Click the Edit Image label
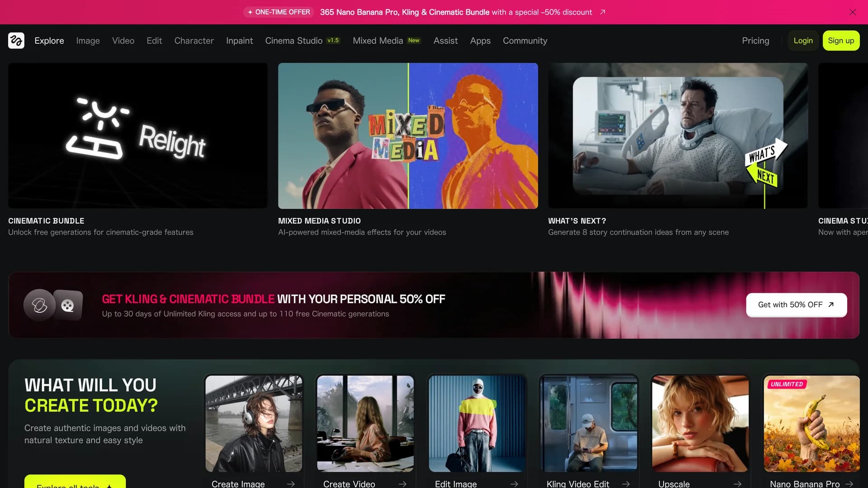 pos(456,484)
